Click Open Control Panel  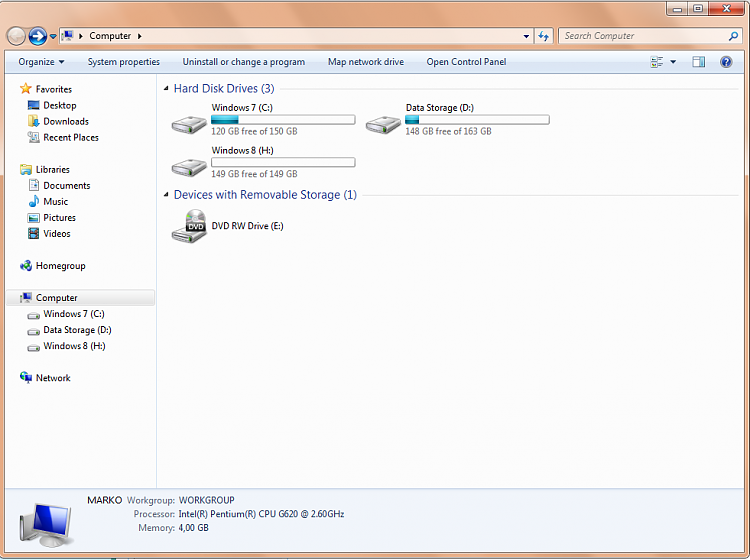(466, 62)
